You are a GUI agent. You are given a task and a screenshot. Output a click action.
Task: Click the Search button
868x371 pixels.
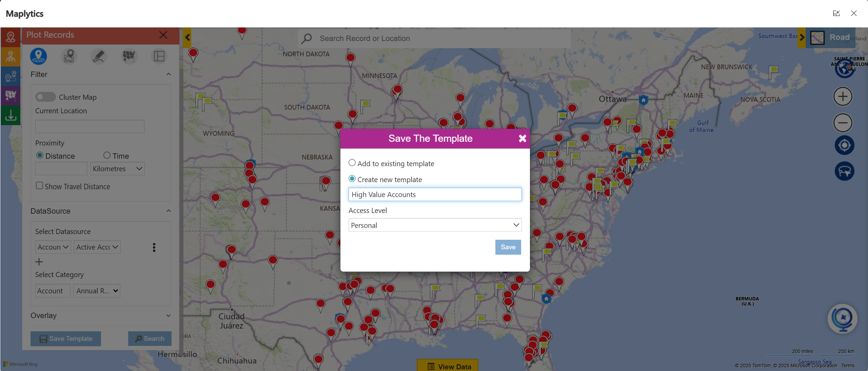(150, 339)
